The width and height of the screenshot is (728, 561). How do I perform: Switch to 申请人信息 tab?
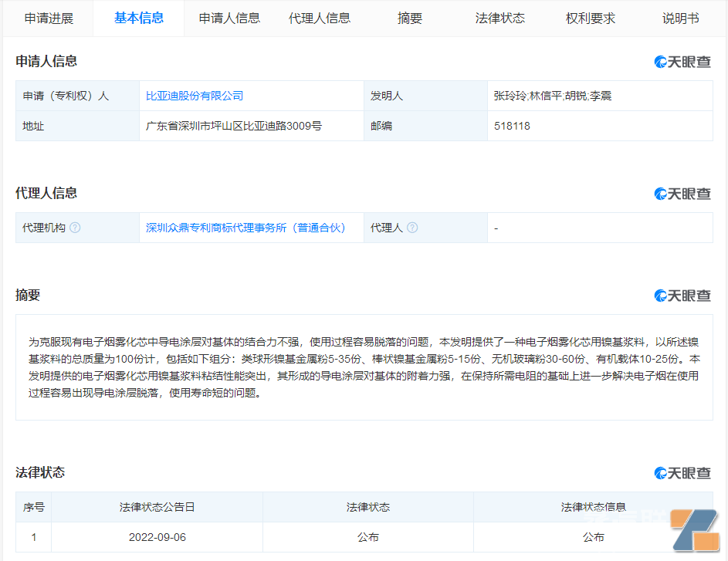pos(229,19)
